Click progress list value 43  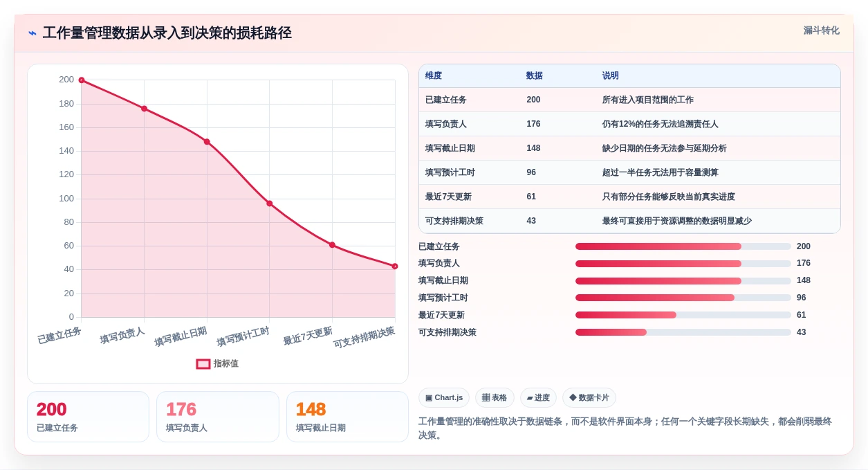(802, 332)
